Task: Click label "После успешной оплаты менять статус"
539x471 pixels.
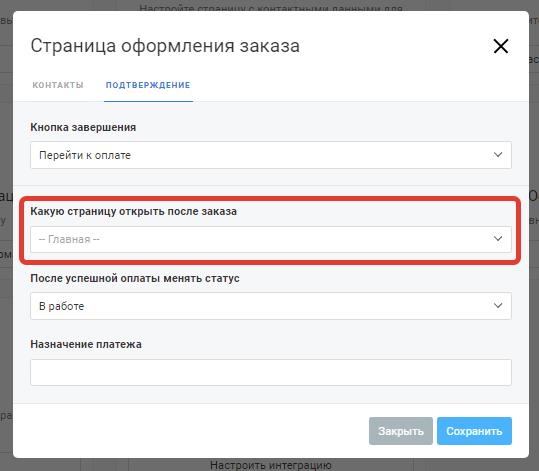Action: click(x=135, y=278)
